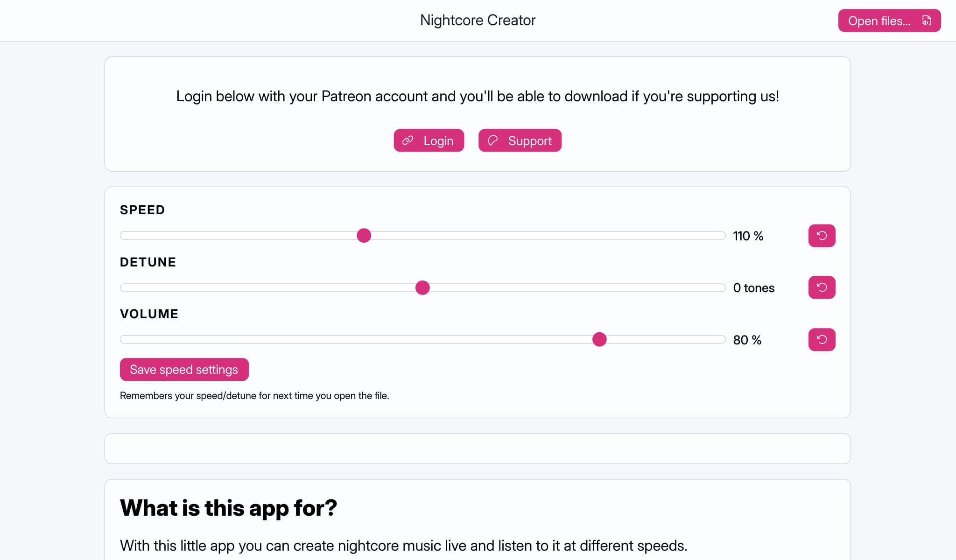The width and height of the screenshot is (956, 560).
Task: Click the chain-link icon on Login
Action: pyautogui.click(x=408, y=140)
